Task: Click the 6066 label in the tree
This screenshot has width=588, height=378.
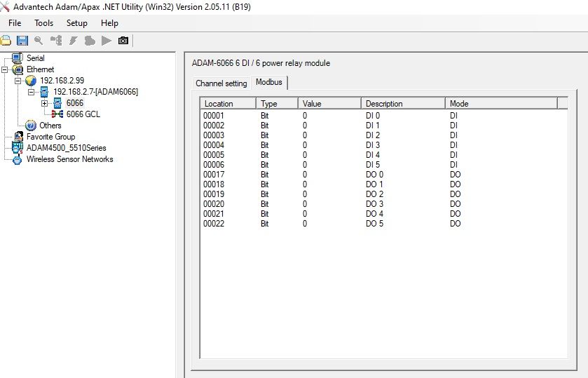Action: (x=74, y=103)
